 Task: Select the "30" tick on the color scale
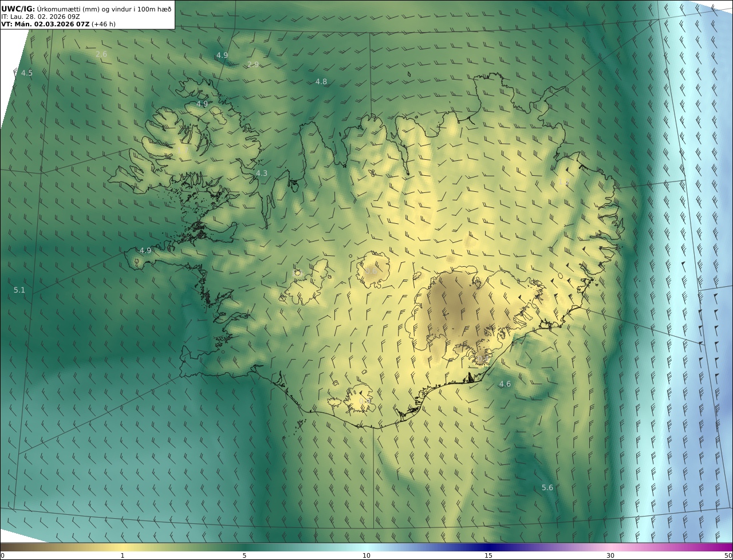point(610,555)
